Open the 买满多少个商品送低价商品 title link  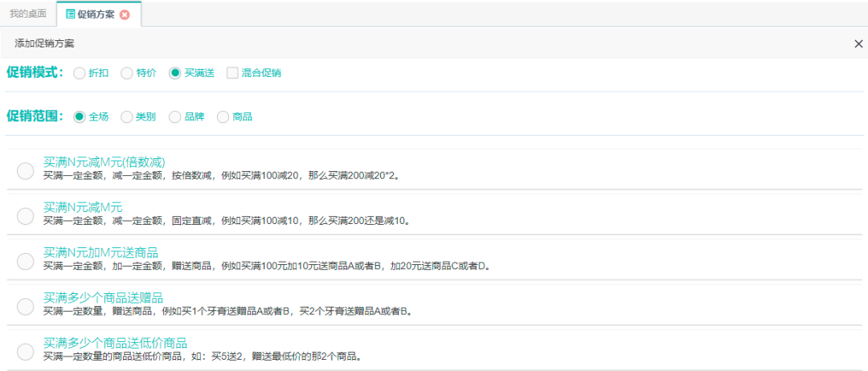115,343
